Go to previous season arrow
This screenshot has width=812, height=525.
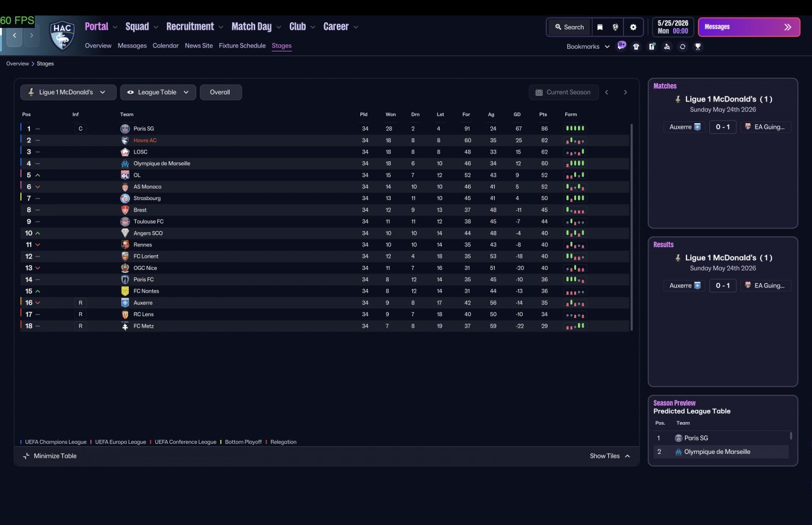pos(606,92)
